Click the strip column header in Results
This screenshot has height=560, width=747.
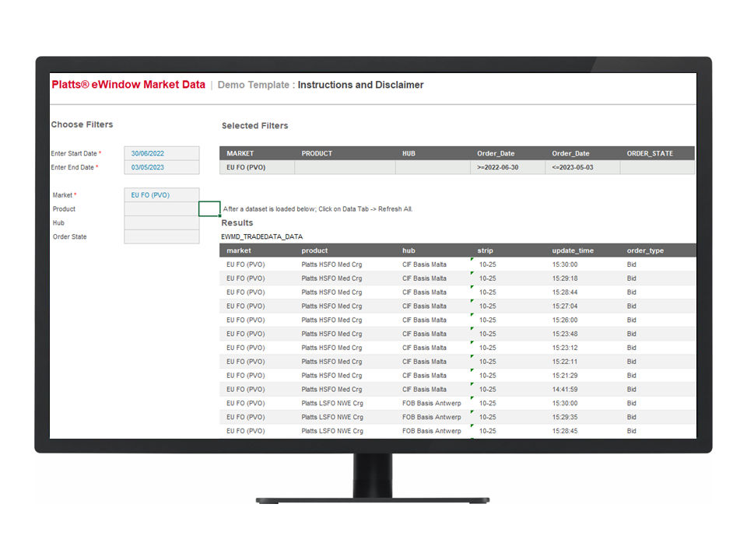click(485, 250)
